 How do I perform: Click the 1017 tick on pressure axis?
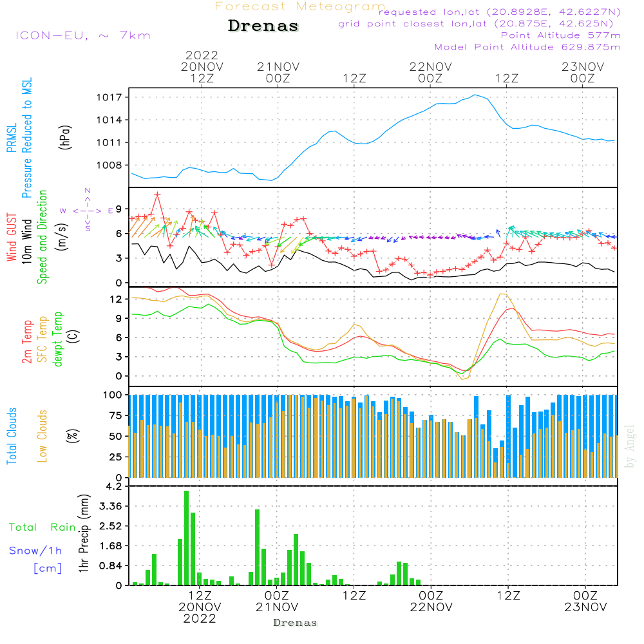tap(109, 97)
